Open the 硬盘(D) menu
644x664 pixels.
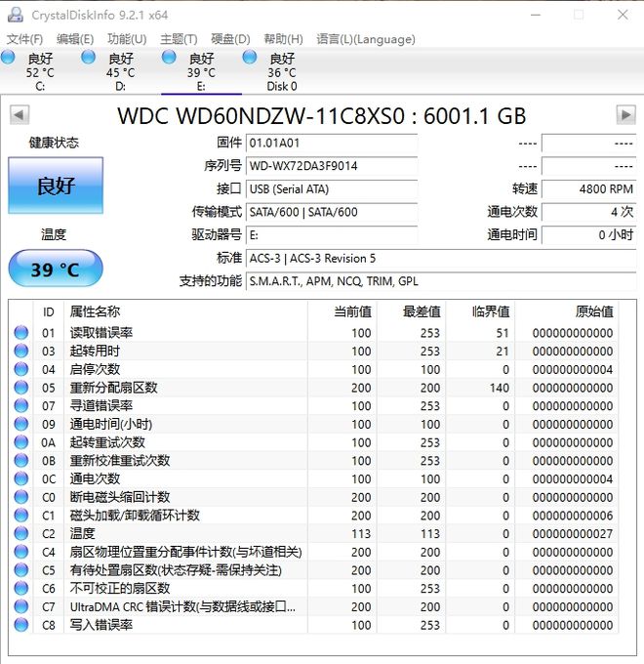point(230,39)
